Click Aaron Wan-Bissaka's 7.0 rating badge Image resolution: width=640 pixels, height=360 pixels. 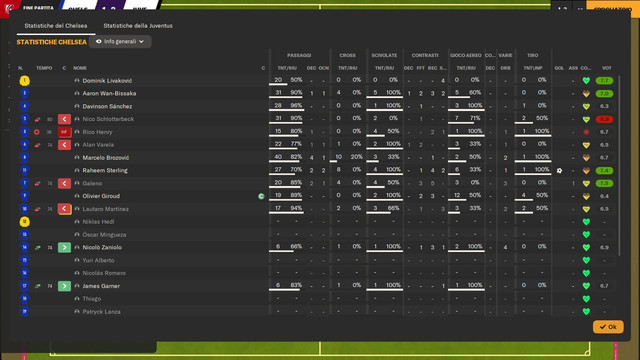click(604, 93)
